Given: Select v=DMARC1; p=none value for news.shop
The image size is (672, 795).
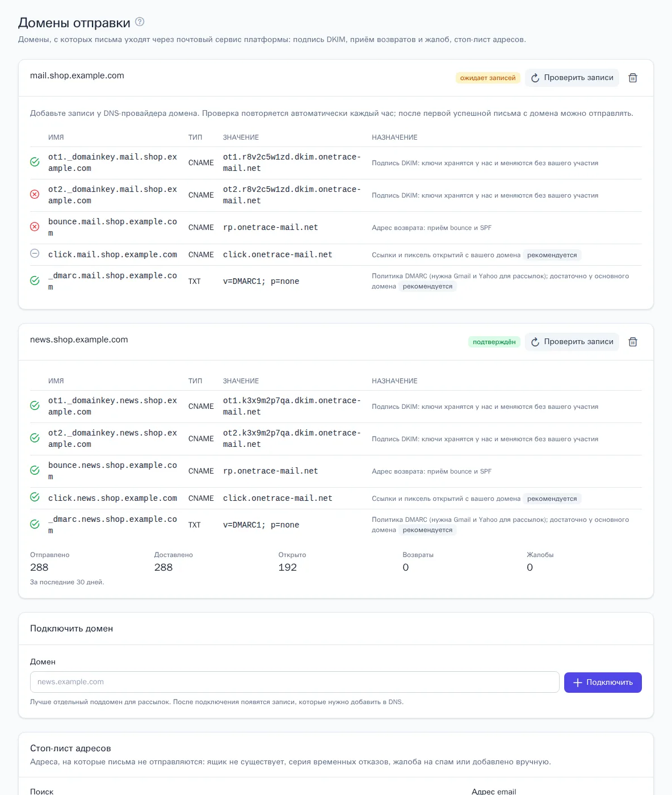Looking at the screenshot, I should tap(261, 525).
